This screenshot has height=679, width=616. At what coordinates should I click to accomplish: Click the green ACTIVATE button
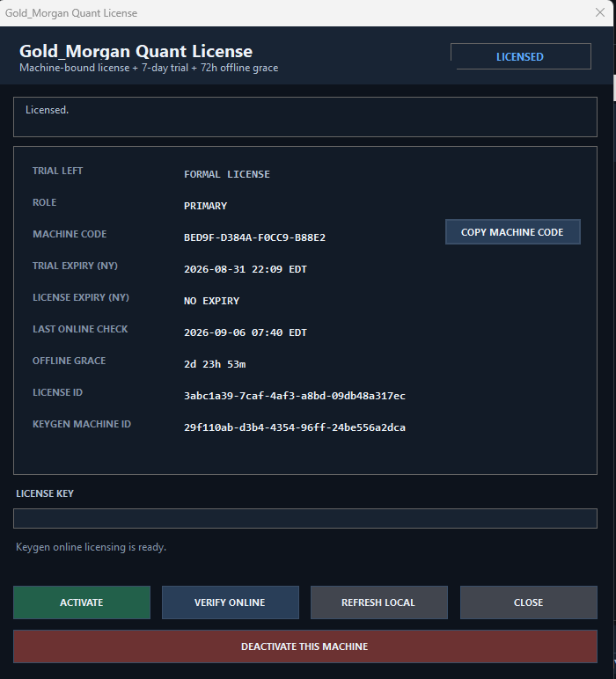(82, 602)
